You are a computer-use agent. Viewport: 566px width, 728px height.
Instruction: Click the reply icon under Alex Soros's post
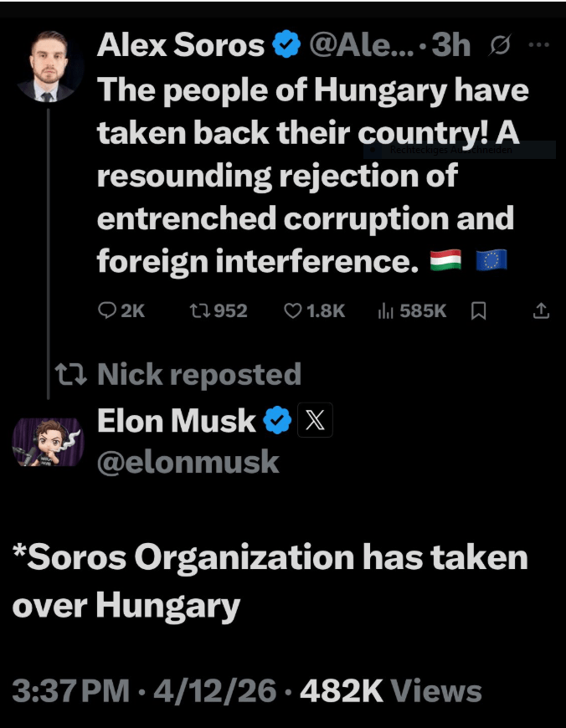(x=109, y=311)
